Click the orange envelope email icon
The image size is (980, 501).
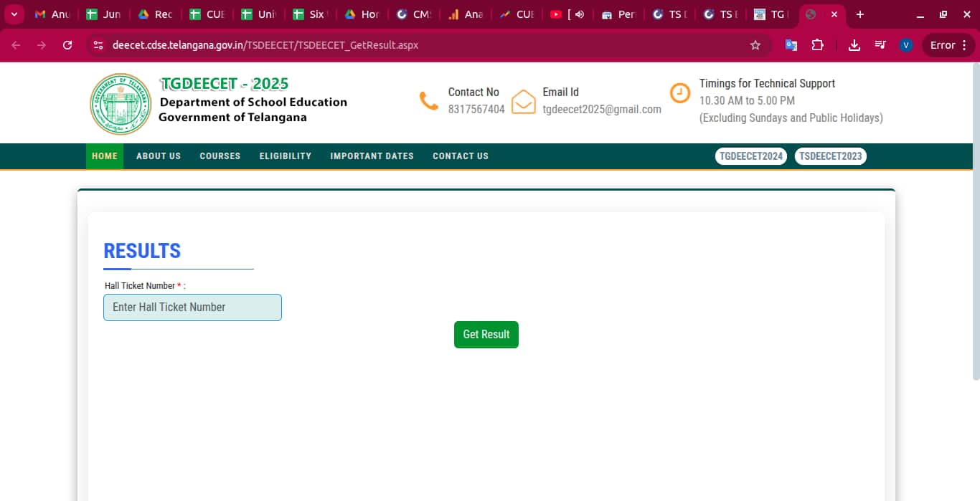tap(524, 101)
